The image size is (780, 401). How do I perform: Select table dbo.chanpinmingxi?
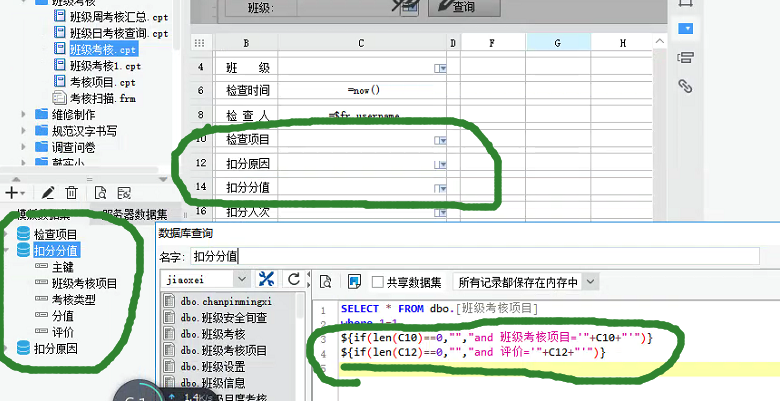pyautogui.click(x=226, y=301)
